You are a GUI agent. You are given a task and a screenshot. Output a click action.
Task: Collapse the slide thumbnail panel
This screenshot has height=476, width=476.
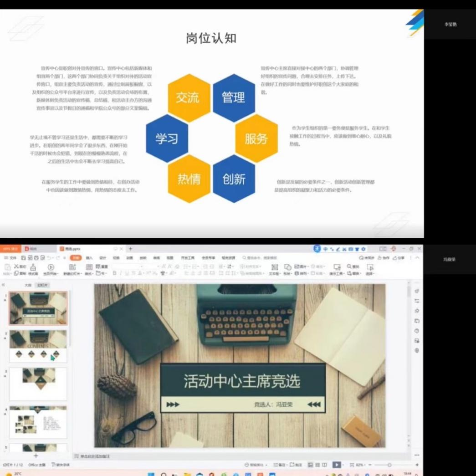click(x=4, y=285)
